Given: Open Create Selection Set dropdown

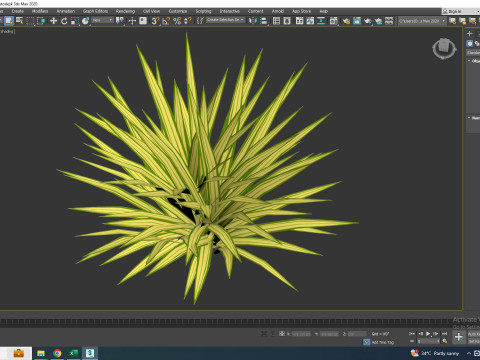Looking at the screenshot, I should [x=225, y=20].
